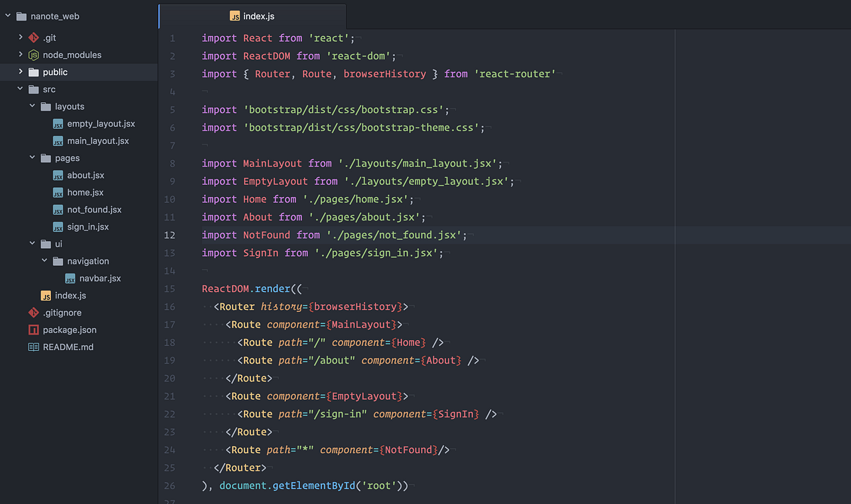Screen dimensions: 851x504
Task: Switch to the index.js tab
Action: [259, 16]
